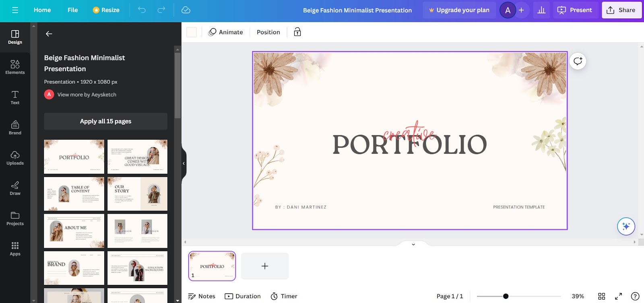Select Personal Brand template thumbnail

click(x=74, y=268)
